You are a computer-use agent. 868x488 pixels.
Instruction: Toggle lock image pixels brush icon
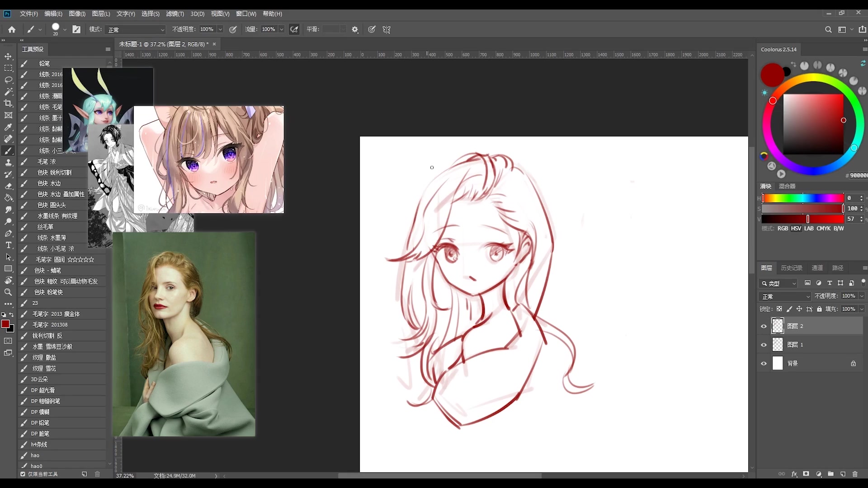pos(789,309)
